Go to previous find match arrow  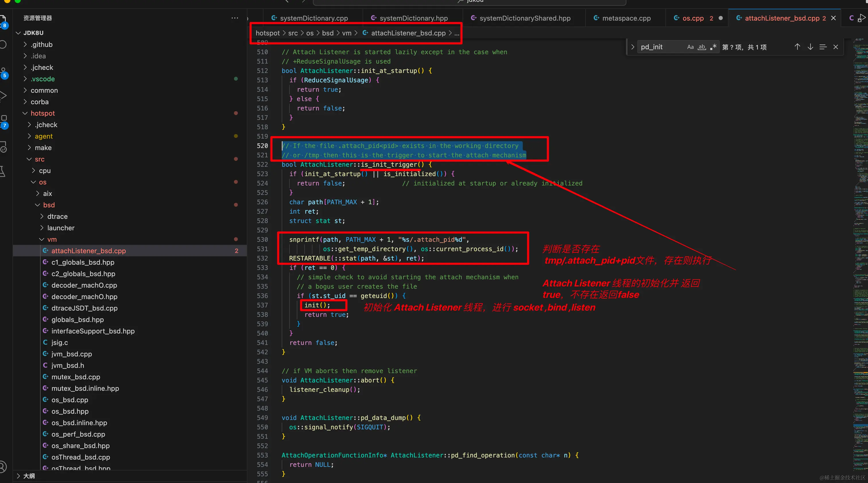point(797,47)
